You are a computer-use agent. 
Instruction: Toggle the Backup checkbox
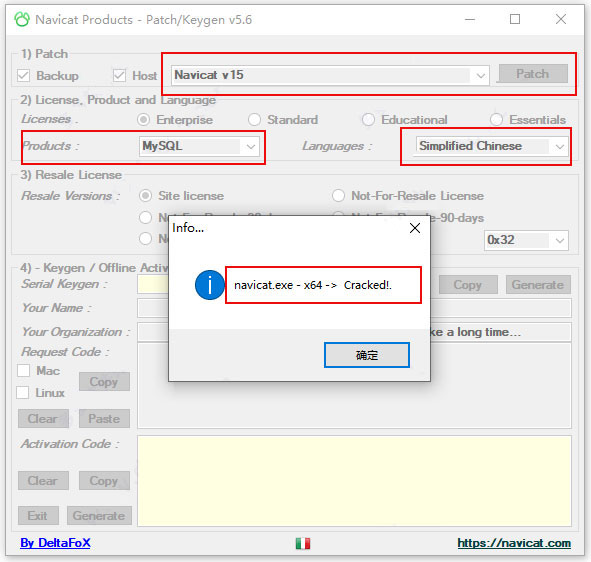coord(23,75)
